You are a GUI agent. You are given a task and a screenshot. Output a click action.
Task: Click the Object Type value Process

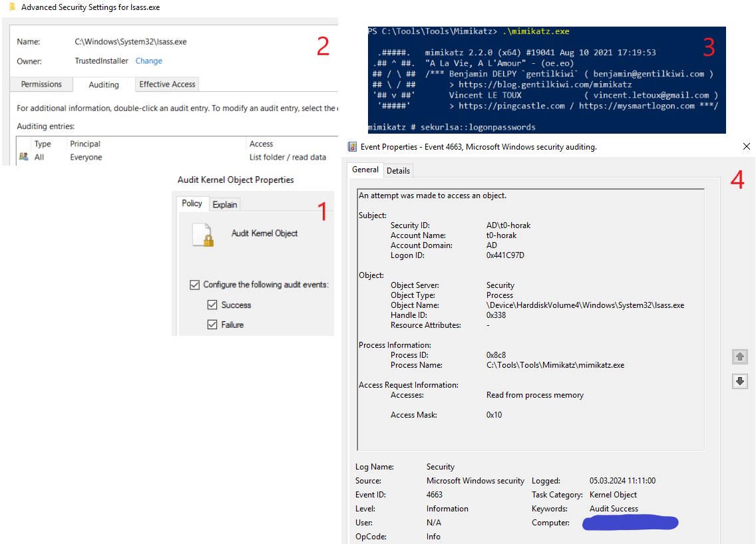(500, 295)
